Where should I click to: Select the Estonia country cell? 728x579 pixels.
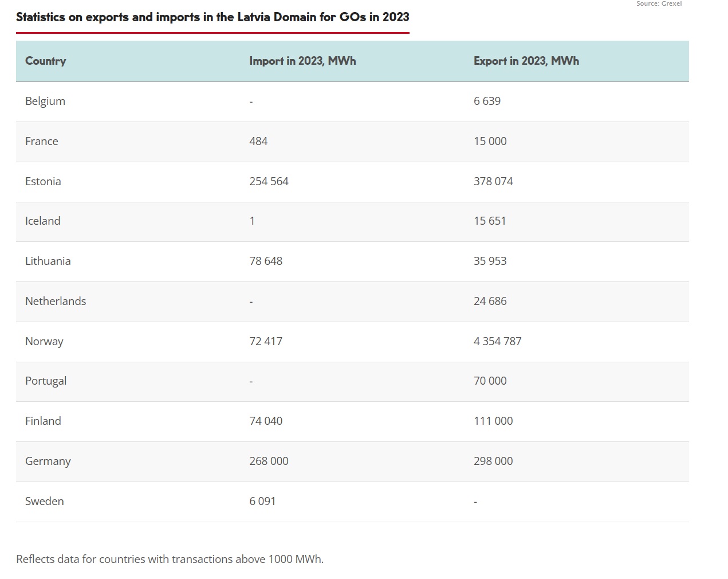coord(43,181)
